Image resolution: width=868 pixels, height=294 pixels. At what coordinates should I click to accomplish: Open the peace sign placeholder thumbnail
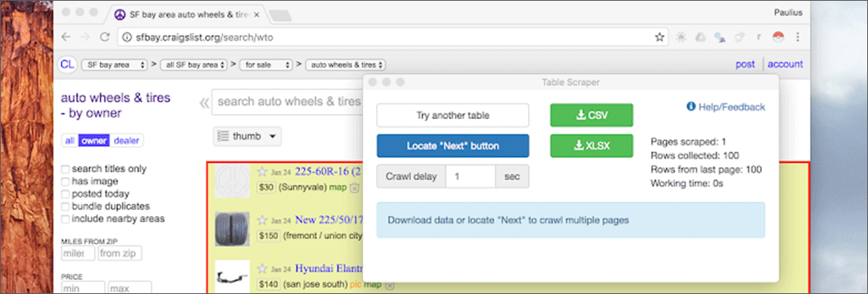(232, 181)
